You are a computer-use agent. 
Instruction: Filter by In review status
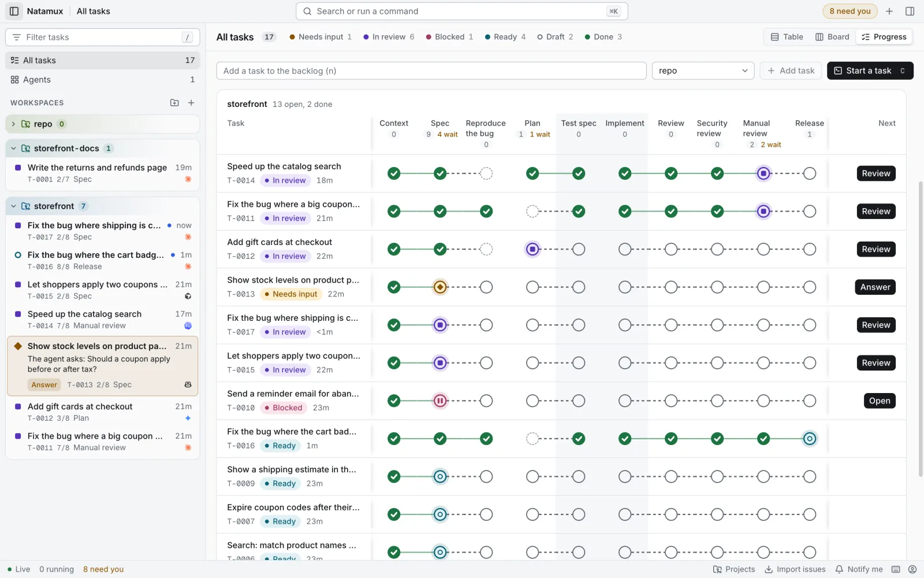click(x=389, y=37)
